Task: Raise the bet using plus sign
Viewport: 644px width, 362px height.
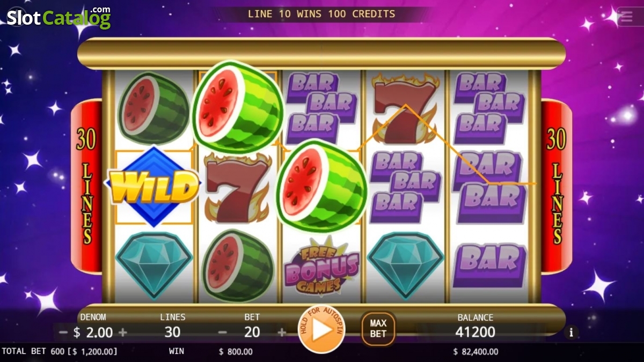Action: (282, 333)
